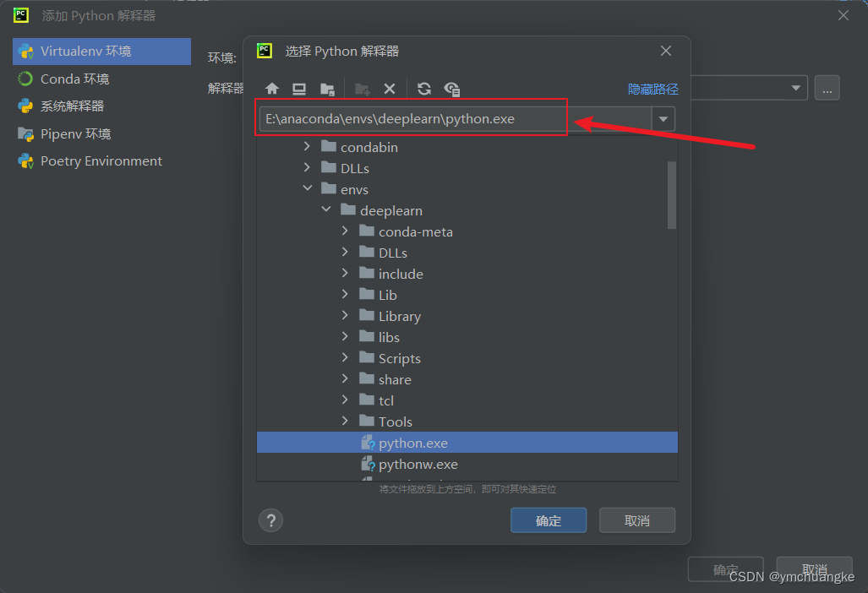
Task: Open the path history dropdown arrow
Action: (663, 119)
